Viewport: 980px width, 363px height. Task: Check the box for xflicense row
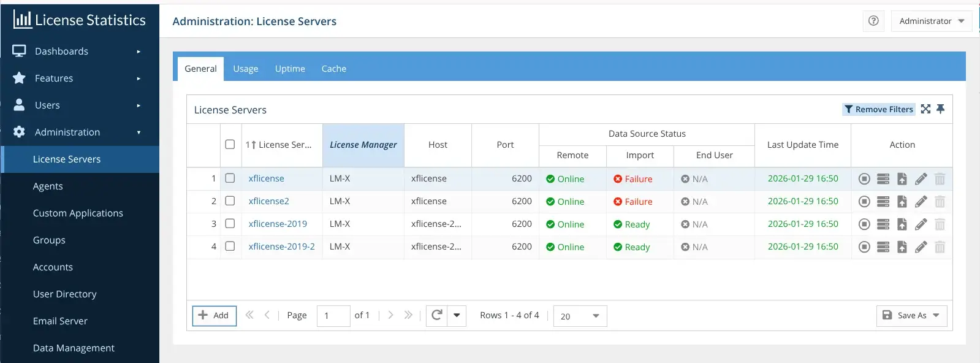click(230, 178)
